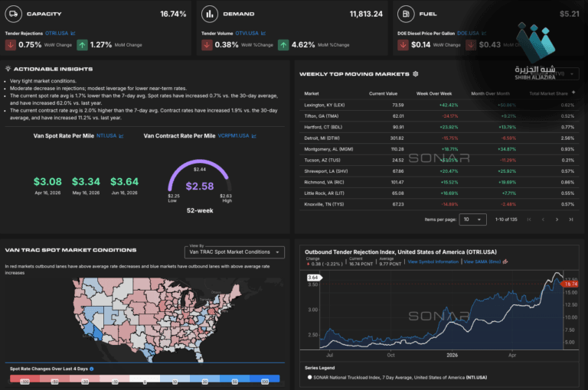Click View SAMA (6mo) link
Screen dimensions: 588x390
pos(482,262)
